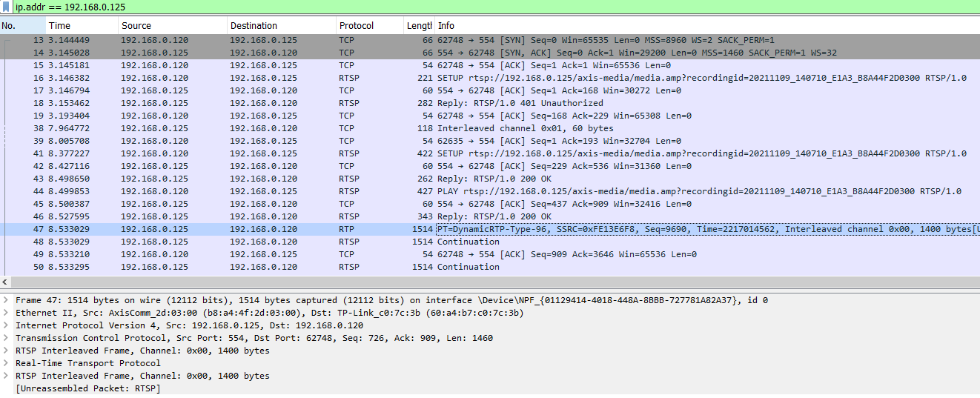Expand Transmission Control Protocol details
Screen dimensions: 980x398
tap(6, 338)
